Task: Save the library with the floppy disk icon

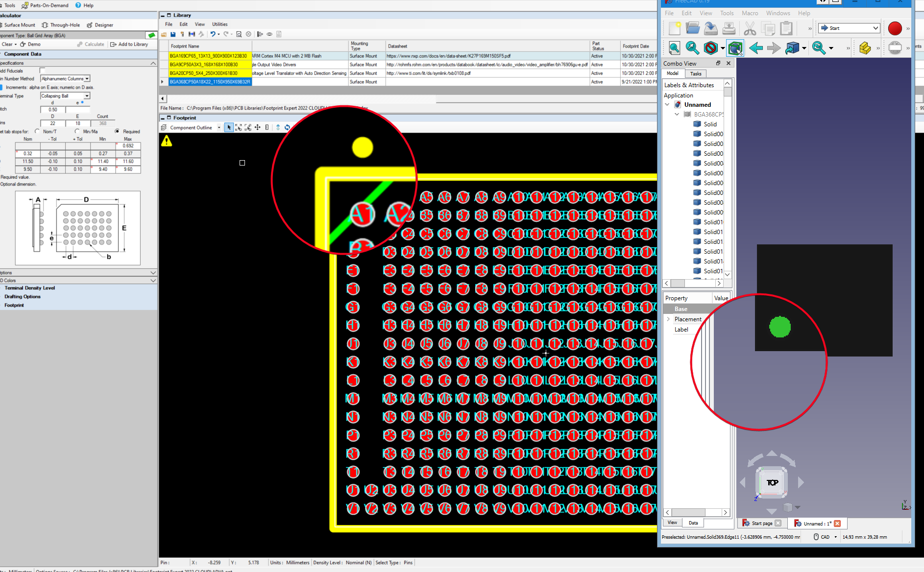Action: 173,34
